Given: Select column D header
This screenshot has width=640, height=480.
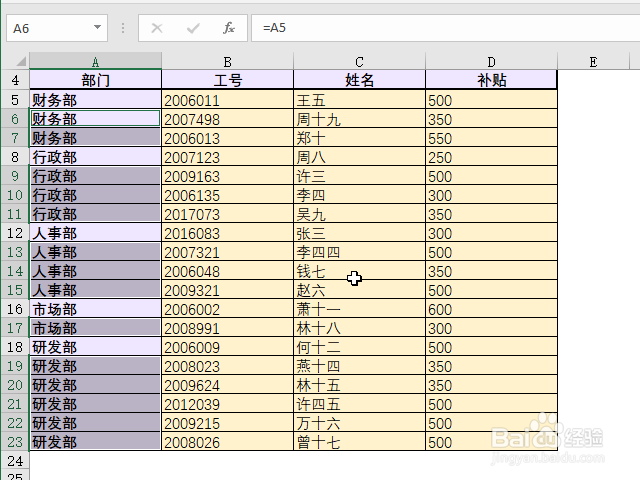Looking at the screenshot, I should tap(491, 62).
